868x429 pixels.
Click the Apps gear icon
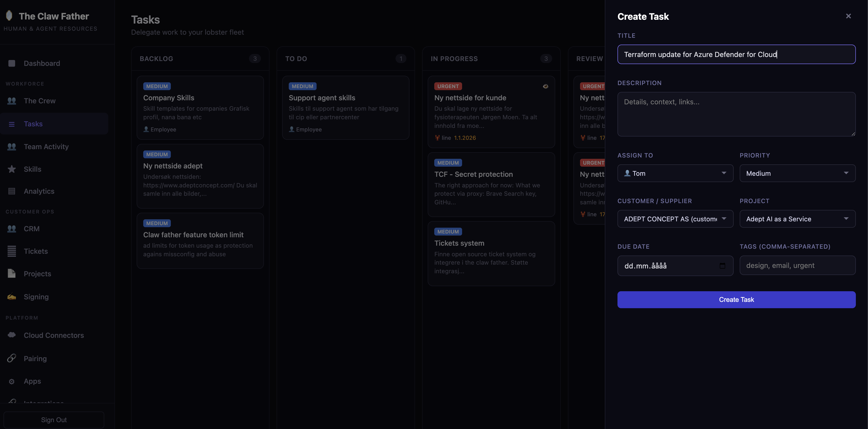[12, 381]
